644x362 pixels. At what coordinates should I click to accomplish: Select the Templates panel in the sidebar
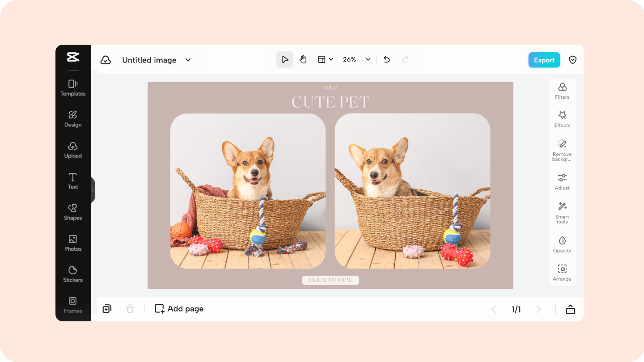pyautogui.click(x=72, y=88)
